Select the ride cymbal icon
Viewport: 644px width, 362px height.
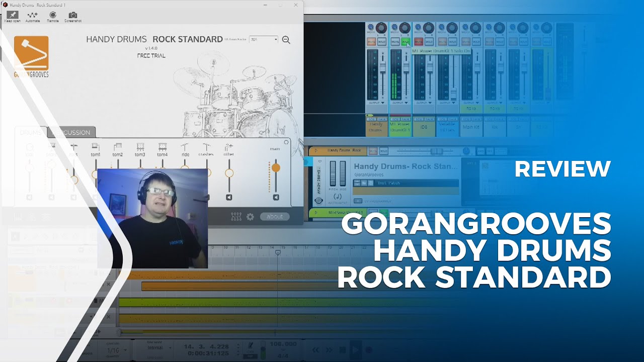(185, 146)
